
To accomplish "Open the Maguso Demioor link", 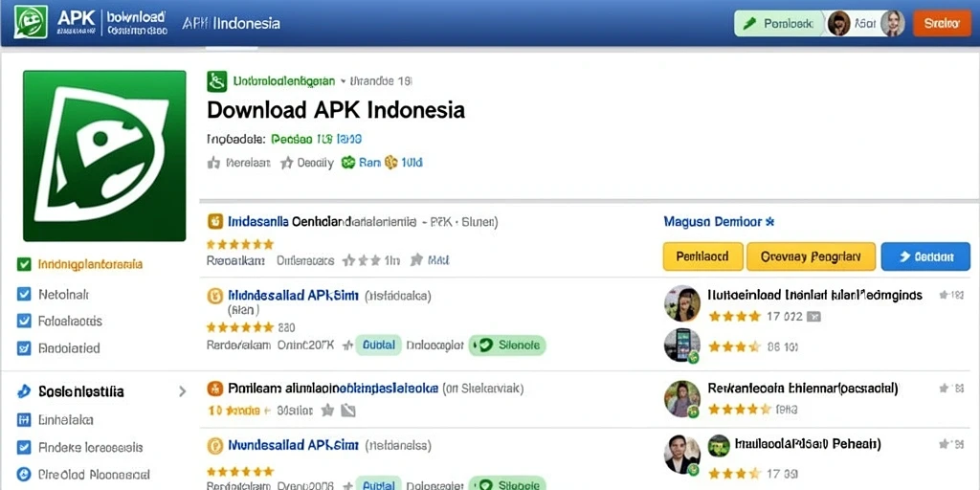I will [719, 221].
